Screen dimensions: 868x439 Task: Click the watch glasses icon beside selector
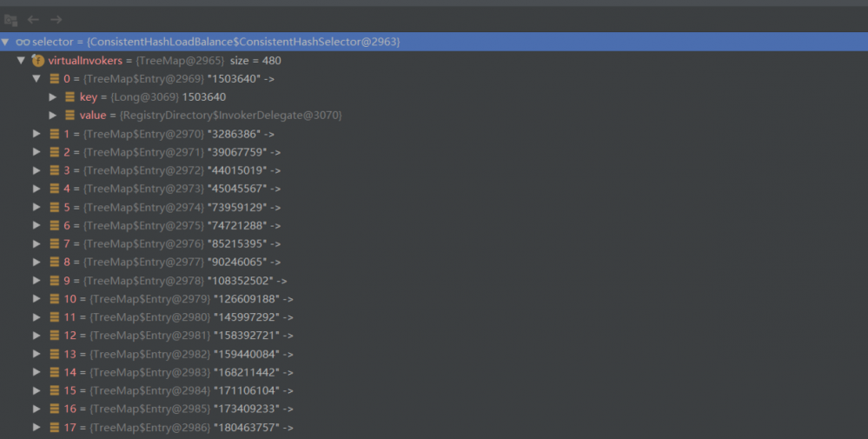[22, 42]
